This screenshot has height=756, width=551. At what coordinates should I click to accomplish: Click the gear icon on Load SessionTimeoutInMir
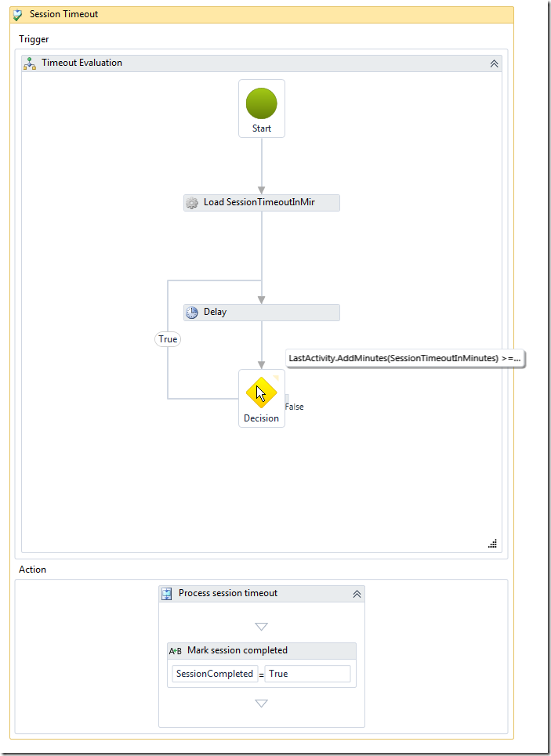click(191, 203)
